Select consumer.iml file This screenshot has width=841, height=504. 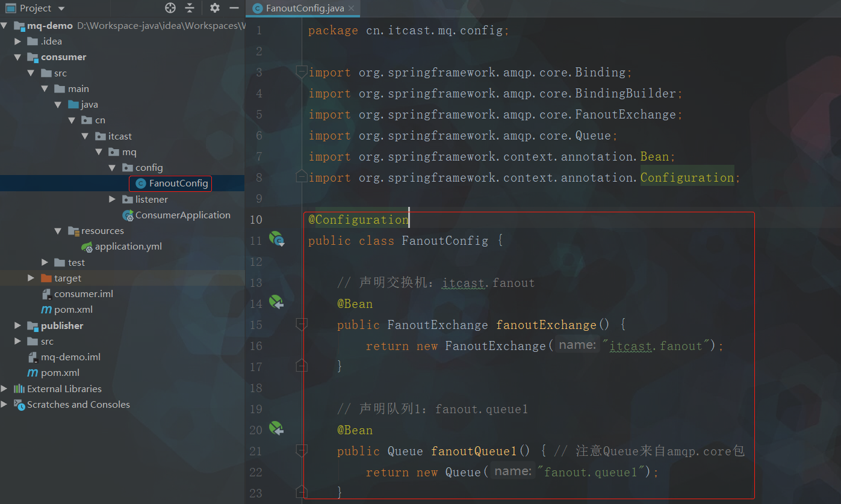click(x=77, y=294)
